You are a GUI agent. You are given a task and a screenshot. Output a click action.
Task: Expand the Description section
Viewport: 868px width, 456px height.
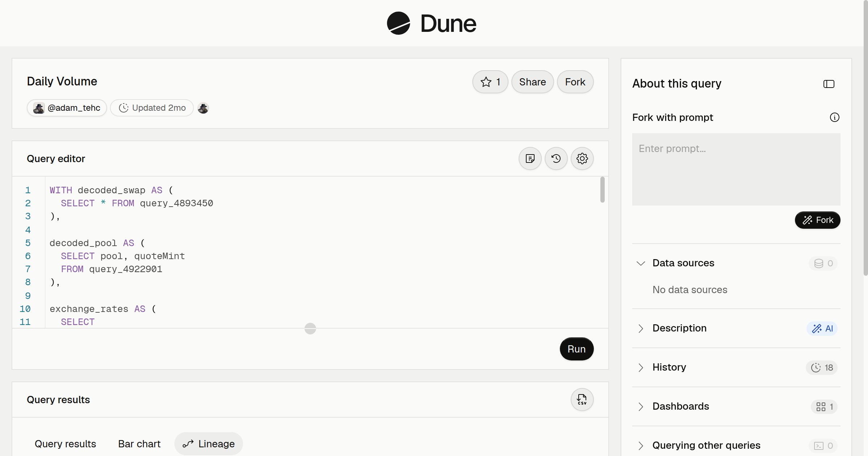coord(641,328)
